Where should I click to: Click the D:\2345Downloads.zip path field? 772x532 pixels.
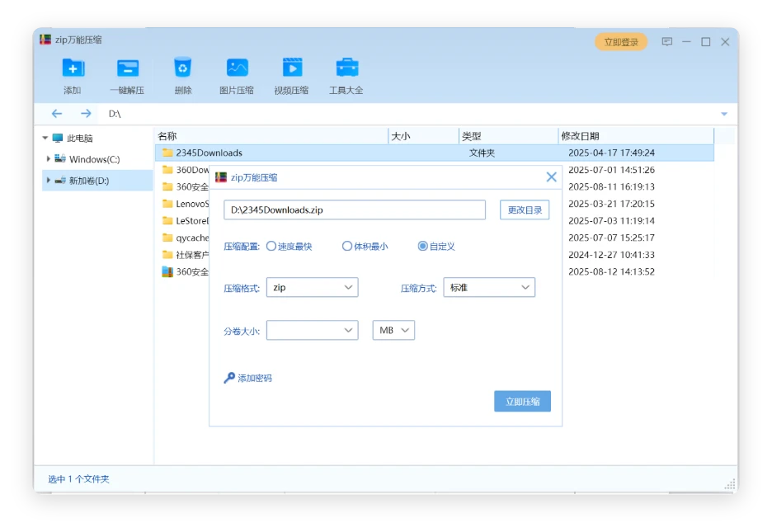point(354,210)
